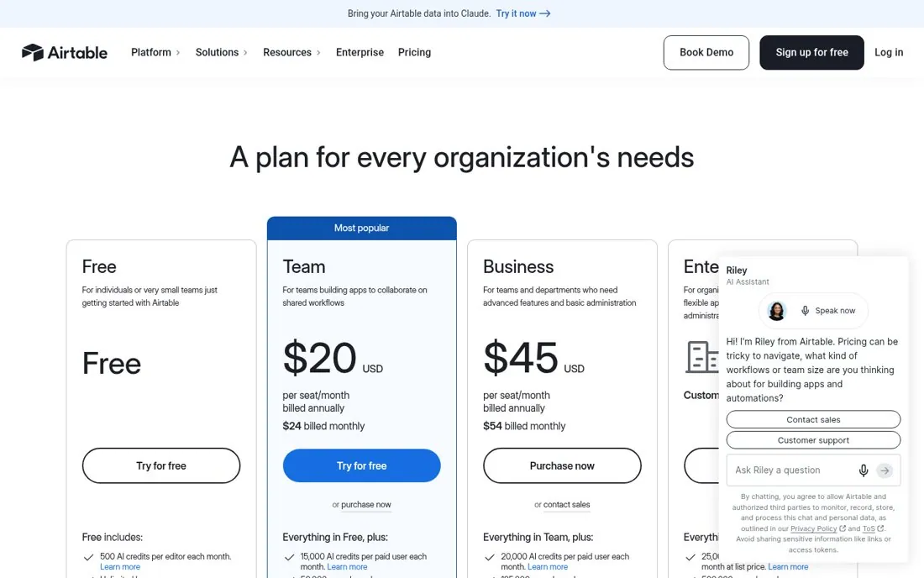Open the 'contact sales' link under Business
Screen dimensions: 924x578
pos(566,504)
